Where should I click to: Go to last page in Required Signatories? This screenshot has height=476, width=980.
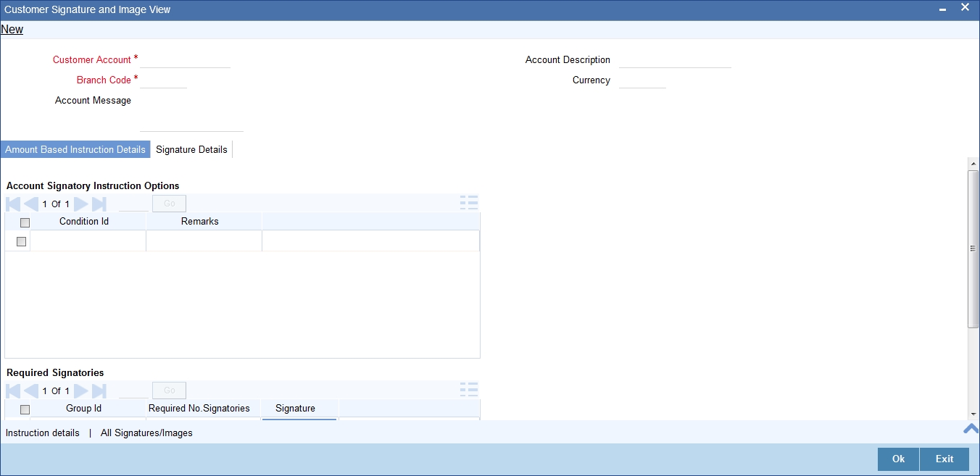point(99,391)
